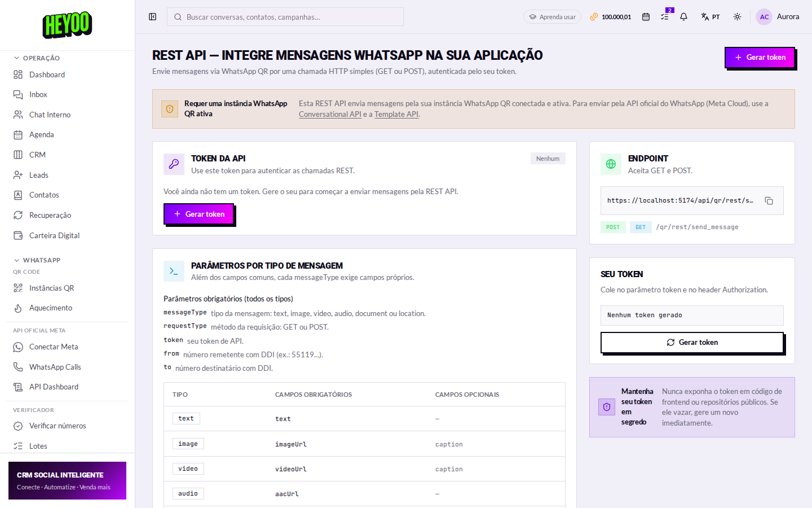Click the POST method badge
This screenshot has height=508, width=812.
(613, 227)
